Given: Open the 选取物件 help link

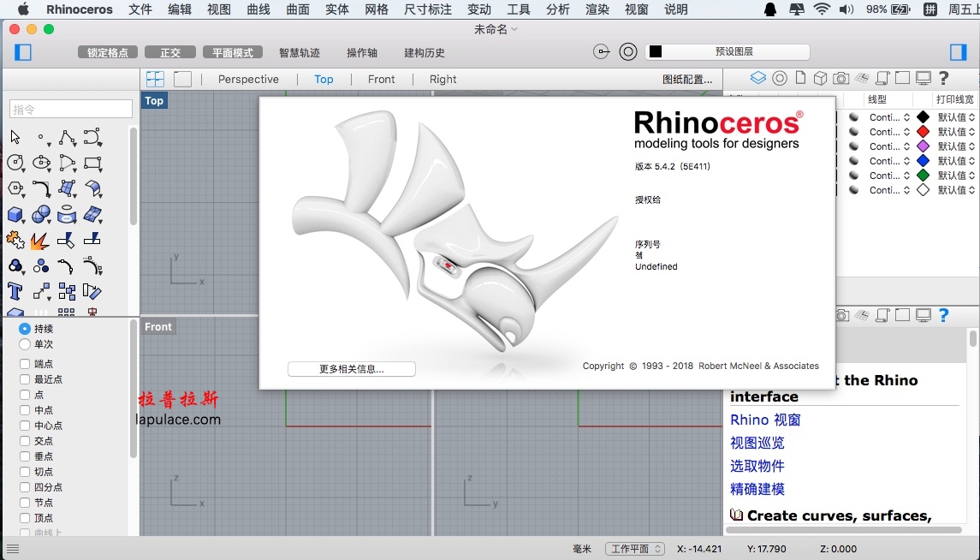Looking at the screenshot, I should pos(757,466).
